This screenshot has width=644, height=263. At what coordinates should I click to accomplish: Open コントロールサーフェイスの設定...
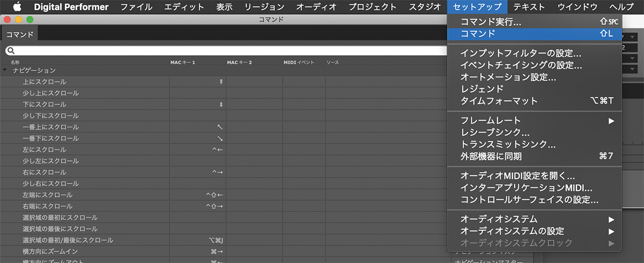click(x=535, y=200)
